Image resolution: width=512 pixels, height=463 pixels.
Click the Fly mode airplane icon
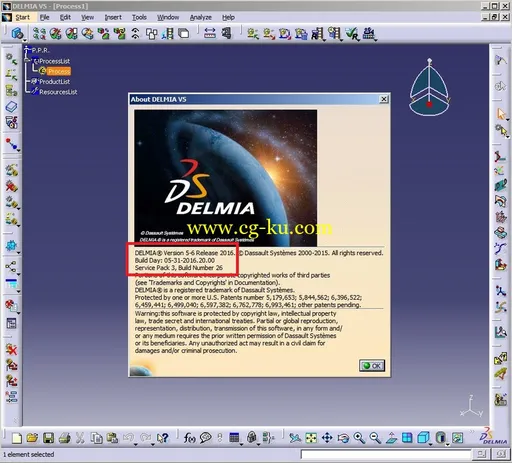pos(295,438)
